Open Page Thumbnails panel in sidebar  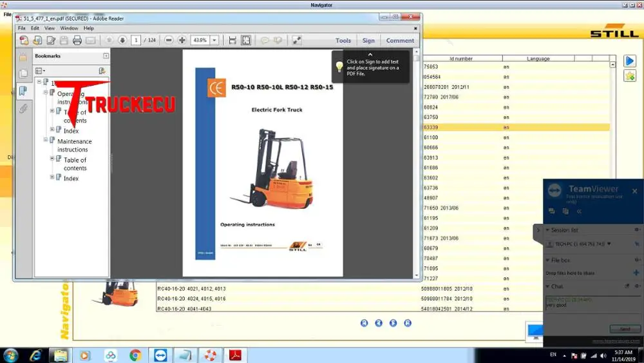(23, 74)
